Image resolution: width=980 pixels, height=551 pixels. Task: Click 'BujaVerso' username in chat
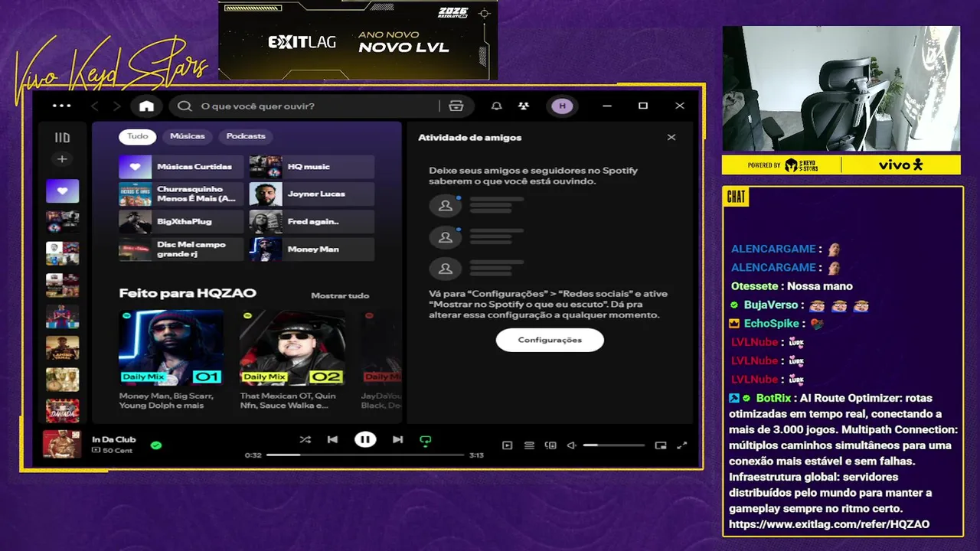point(772,305)
